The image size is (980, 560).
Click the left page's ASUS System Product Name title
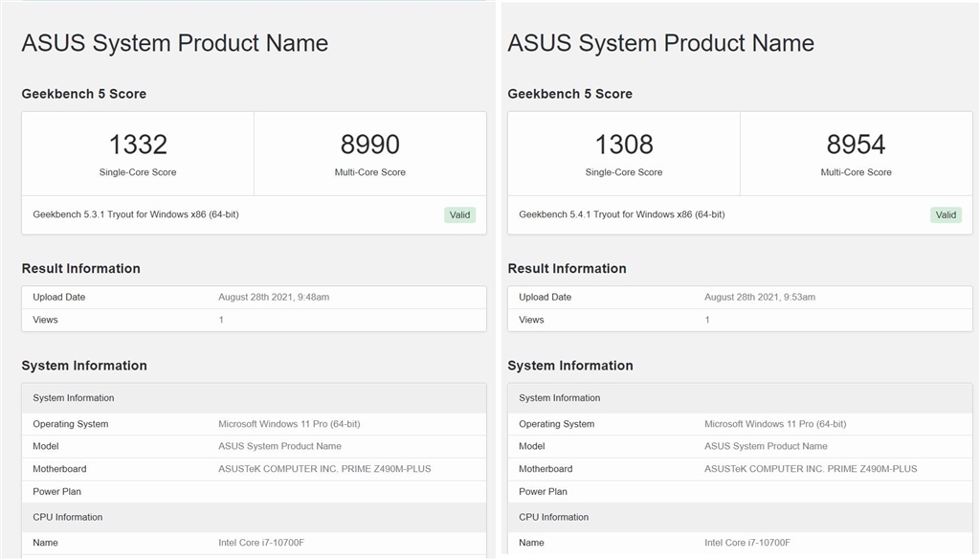[175, 43]
